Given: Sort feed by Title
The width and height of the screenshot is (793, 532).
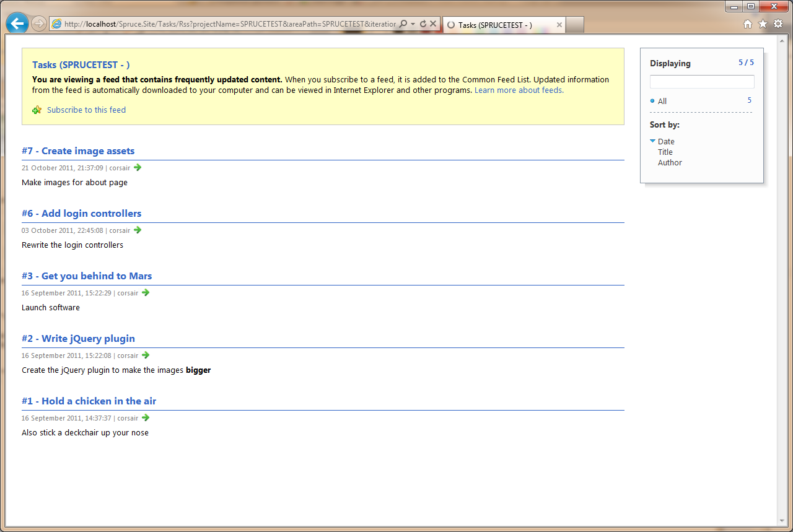Looking at the screenshot, I should coord(665,152).
